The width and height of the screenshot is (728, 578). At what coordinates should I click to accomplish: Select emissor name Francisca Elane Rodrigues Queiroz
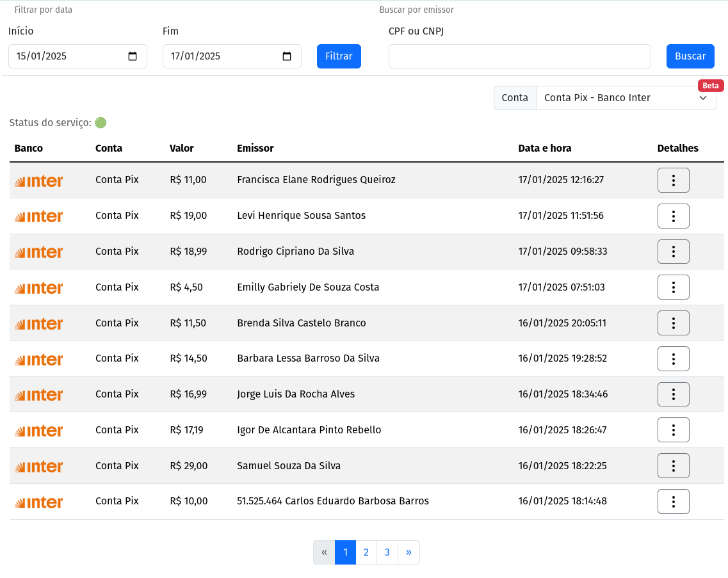point(316,180)
